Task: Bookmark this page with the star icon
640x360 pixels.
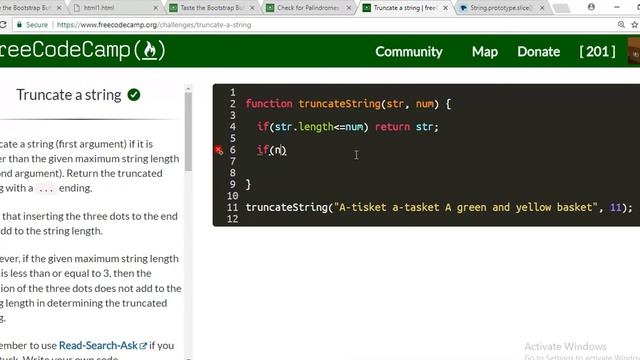Action: 635,25
